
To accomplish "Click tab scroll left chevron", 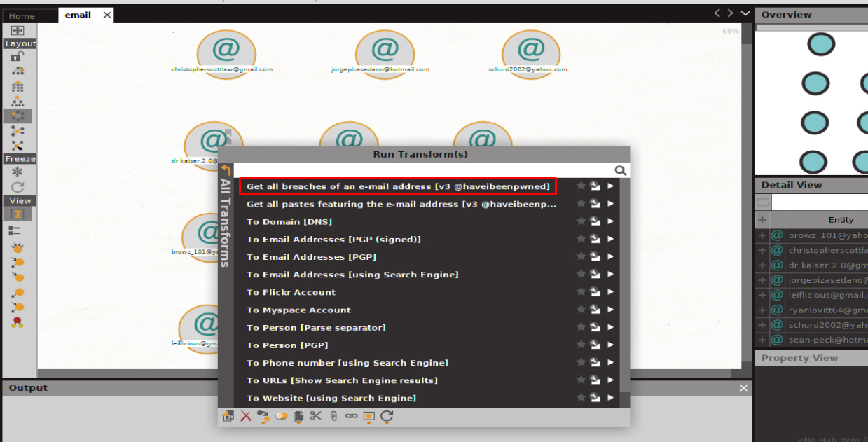I will click(x=717, y=13).
